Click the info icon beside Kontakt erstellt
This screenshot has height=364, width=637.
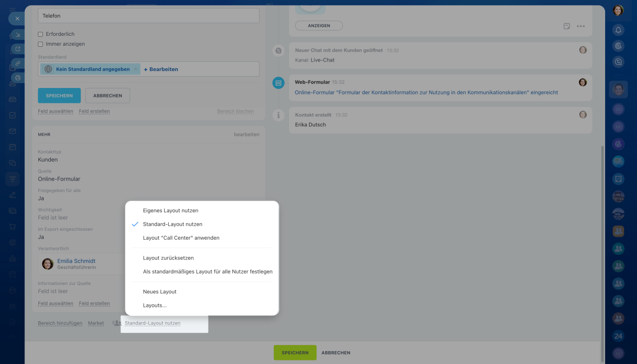tap(278, 115)
